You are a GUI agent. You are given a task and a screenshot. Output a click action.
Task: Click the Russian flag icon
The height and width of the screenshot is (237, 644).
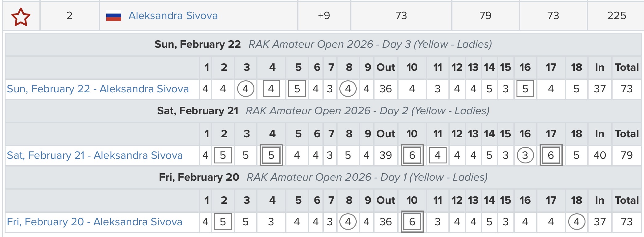click(x=113, y=16)
